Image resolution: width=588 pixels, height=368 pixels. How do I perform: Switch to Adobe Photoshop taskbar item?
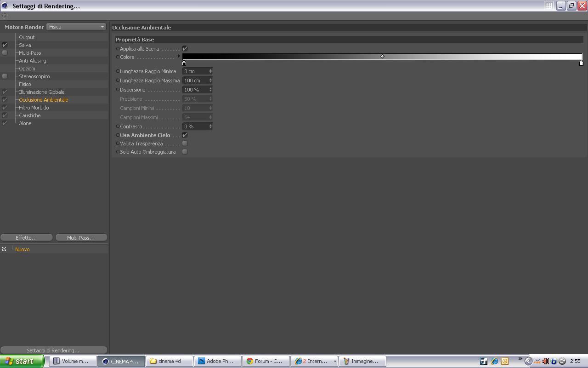point(217,361)
